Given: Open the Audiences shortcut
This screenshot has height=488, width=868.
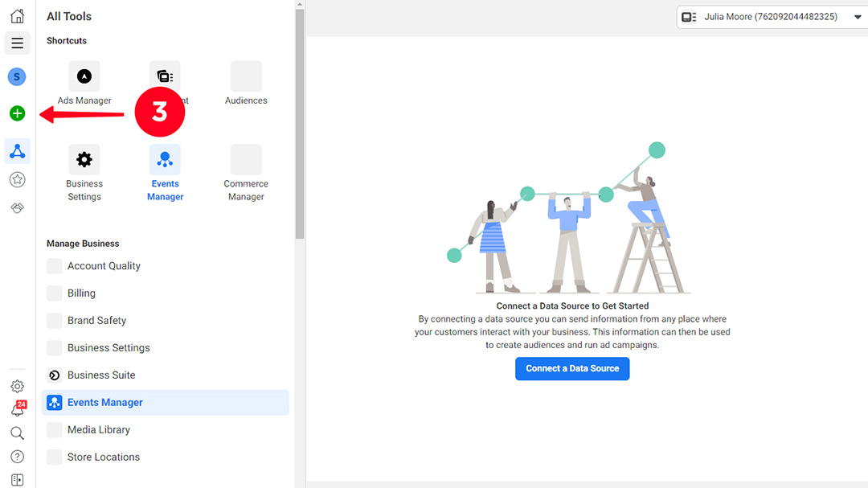Looking at the screenshot, I should [246, 83].
